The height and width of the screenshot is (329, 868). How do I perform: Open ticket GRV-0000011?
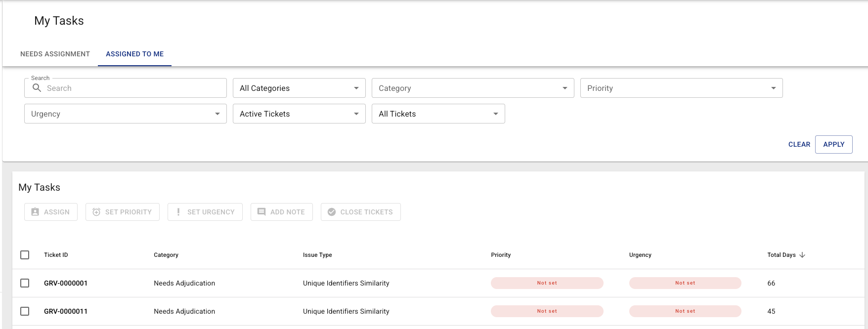(66, 311)
